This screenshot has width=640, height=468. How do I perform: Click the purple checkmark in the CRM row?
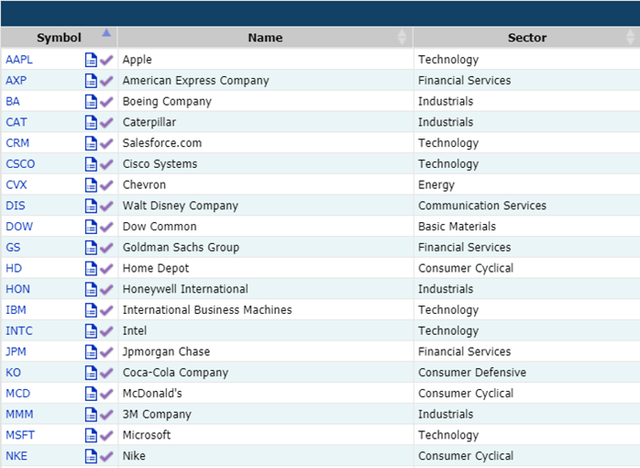coord(106,143)
